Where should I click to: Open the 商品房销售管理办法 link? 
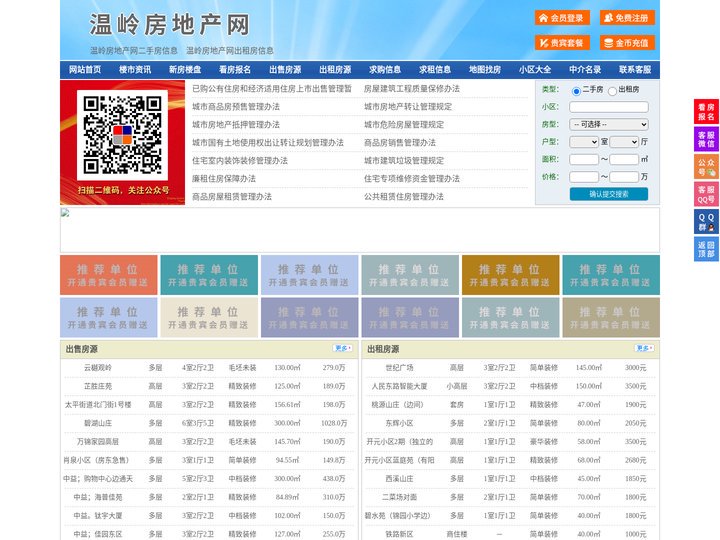tap(400, 142)
